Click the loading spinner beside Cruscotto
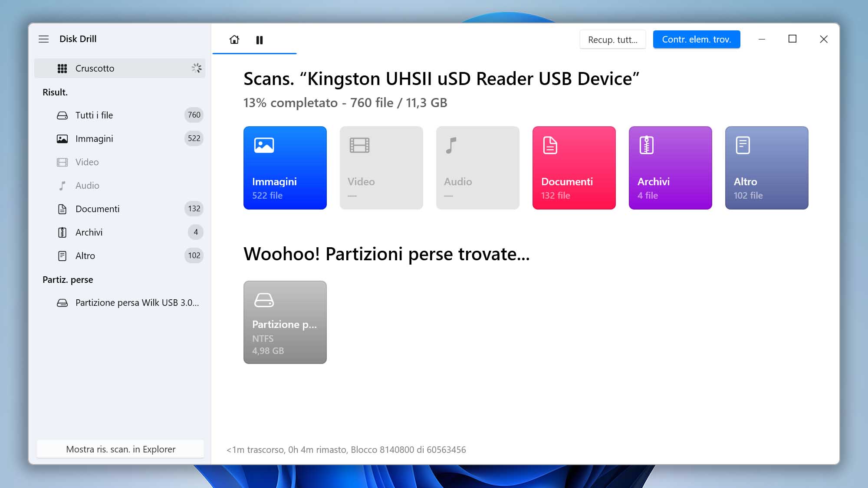Viewport: 868px width, 488px height. coord(197,68)
